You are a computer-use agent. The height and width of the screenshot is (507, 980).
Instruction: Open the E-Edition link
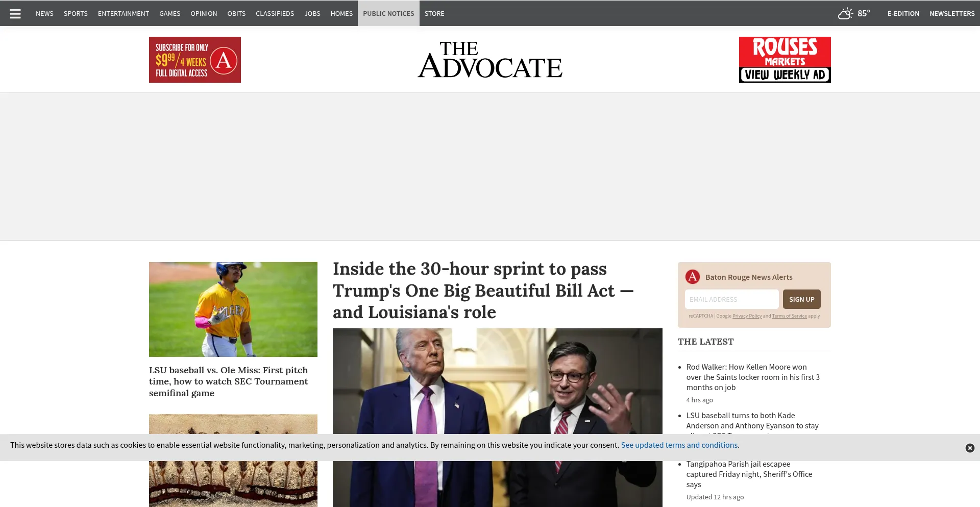click(x=903, y=13)
